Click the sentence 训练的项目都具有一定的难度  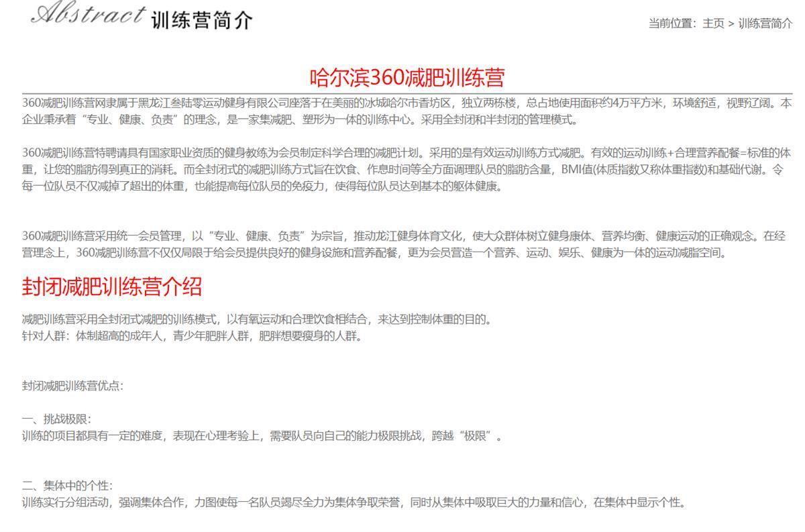click(262, 436)
